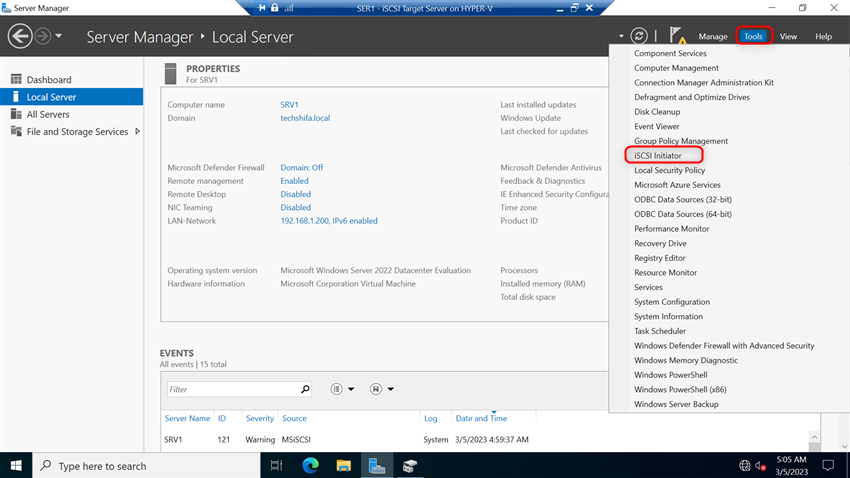Viewport: 850px width, 478px height.
Task: Click the Domain: Off firewall link
Action: pos(301,167)
